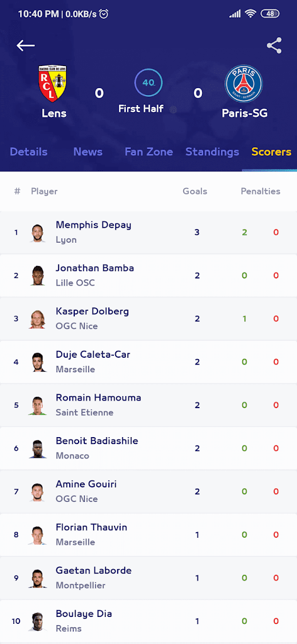Viewport: 297px width, 644px height.
Task: Tap the Penalties column header
Action: [261, 191]
